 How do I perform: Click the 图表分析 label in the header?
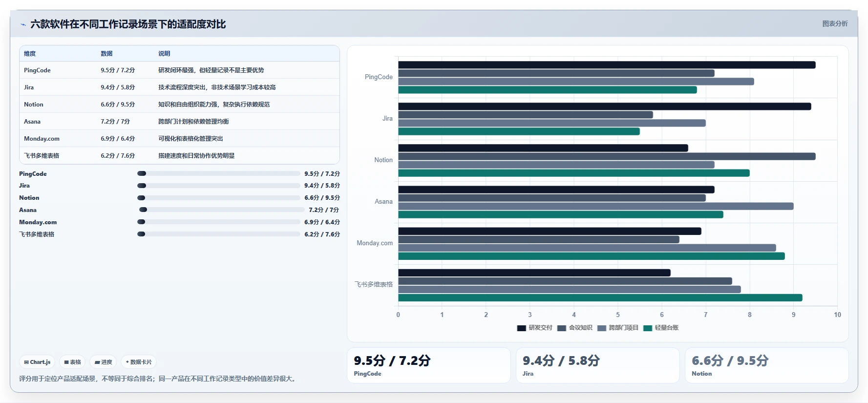click(835, 23)
